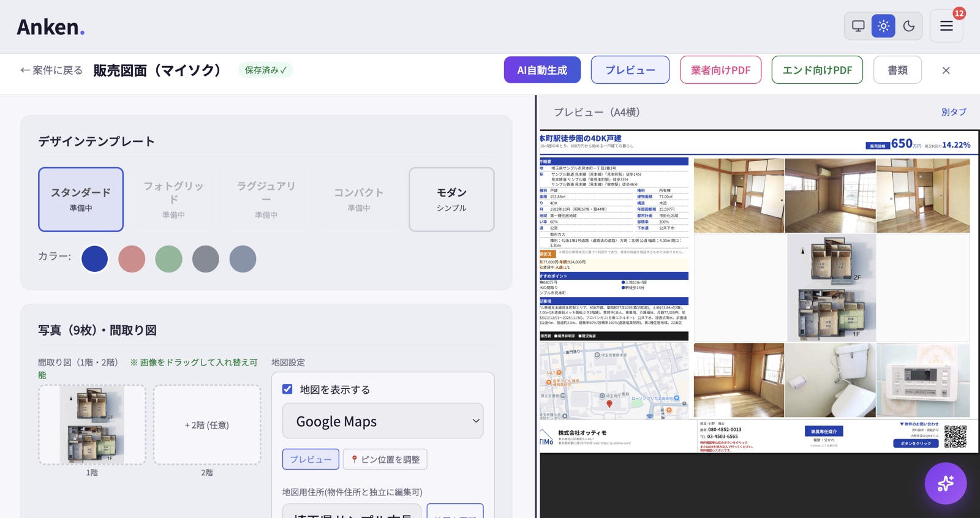
Task: Click the 株式会社オッティモ company name in footer
Action: pos(582,432)
